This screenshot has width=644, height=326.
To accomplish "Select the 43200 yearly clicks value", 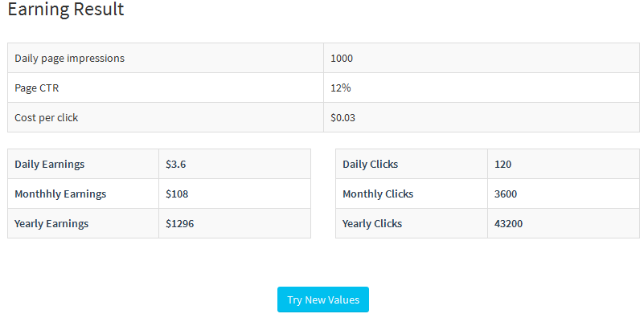I will 508,223.
